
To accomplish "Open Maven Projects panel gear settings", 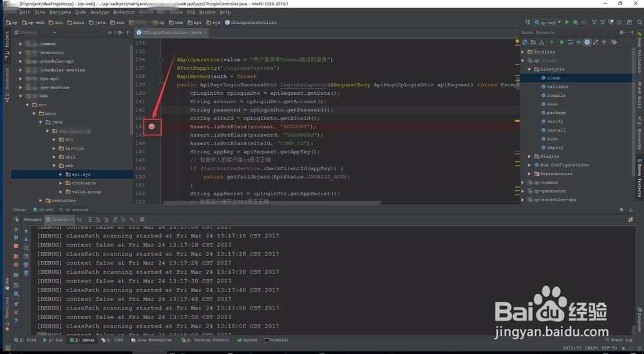I will coord(623,32).
